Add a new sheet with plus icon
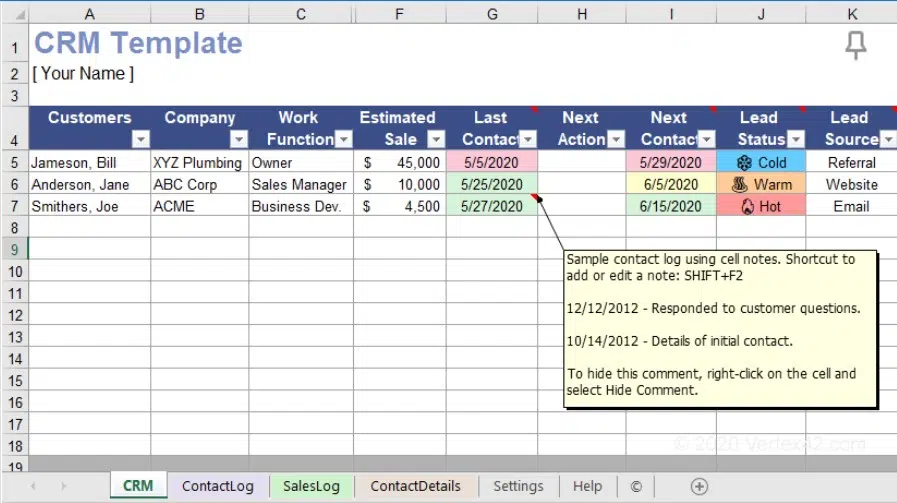Image resolution: width=897 pixels, height=503 pixels. (699, 486)
